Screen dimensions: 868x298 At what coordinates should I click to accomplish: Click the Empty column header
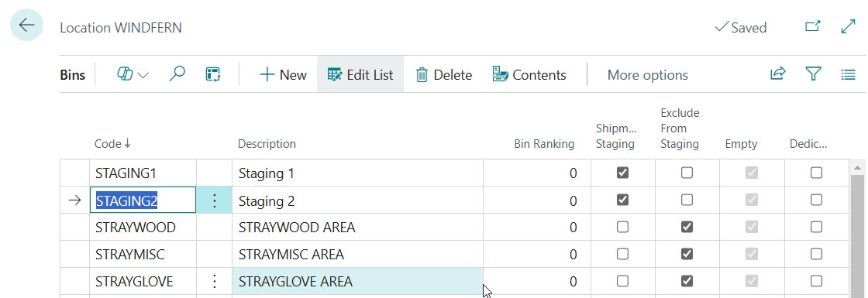pyautogui.click(x=741, y=144)
